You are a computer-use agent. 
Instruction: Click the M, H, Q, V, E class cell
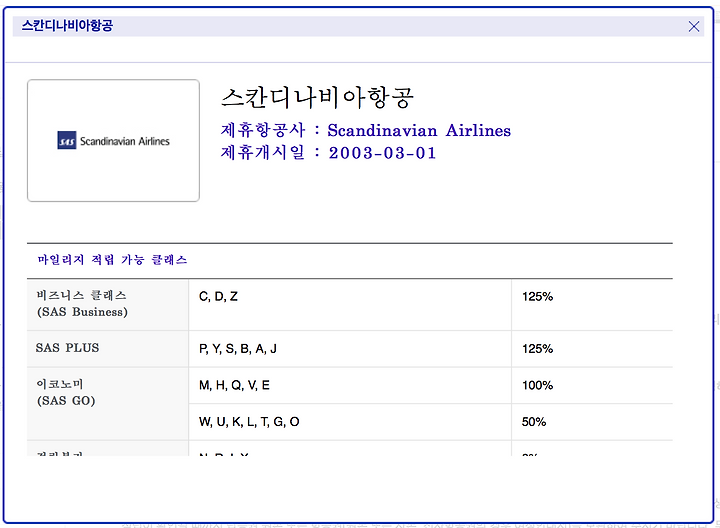pos(350,385)
